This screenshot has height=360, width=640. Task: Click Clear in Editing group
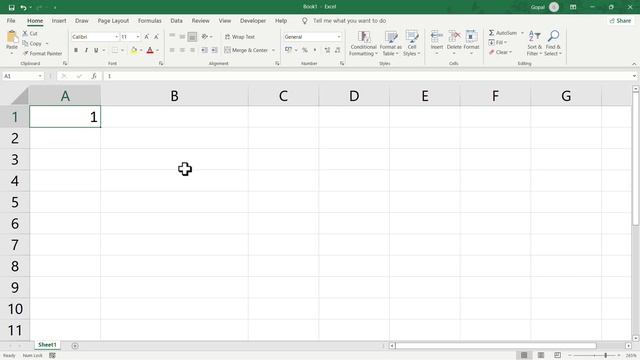pyautogui.click(x=500, y=52)
